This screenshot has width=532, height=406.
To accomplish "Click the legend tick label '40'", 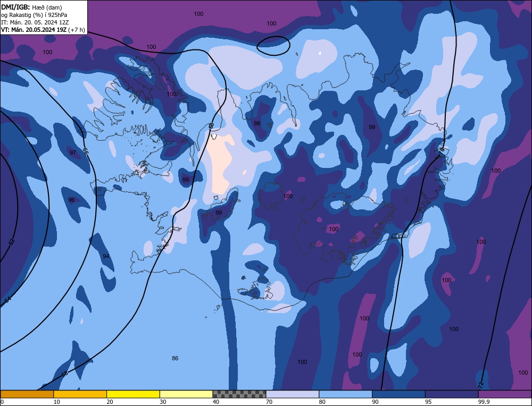I will pyautogui.click(x=216, y=402).
